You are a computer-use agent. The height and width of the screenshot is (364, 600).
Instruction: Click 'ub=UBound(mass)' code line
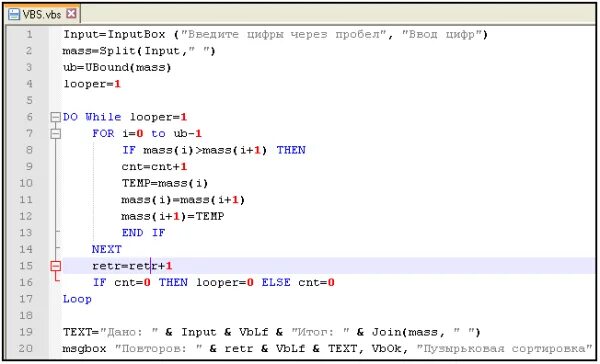coord(117,67)
